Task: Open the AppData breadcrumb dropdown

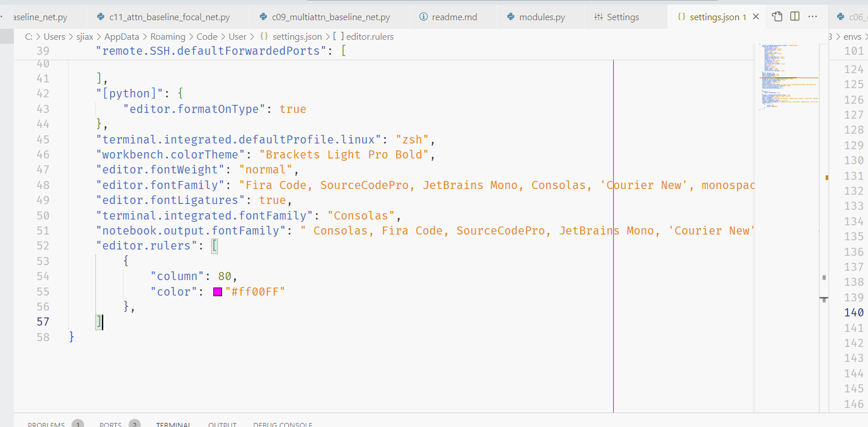Action: [122, 36]
